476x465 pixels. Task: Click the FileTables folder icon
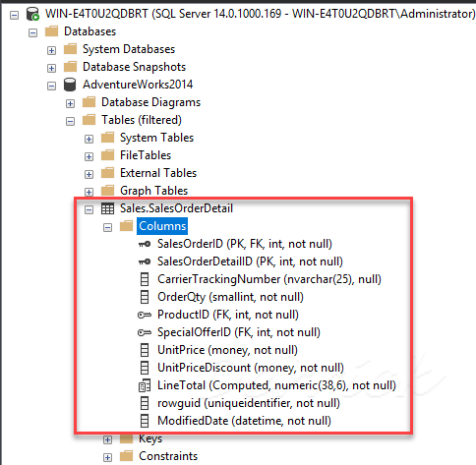point(107,155)
